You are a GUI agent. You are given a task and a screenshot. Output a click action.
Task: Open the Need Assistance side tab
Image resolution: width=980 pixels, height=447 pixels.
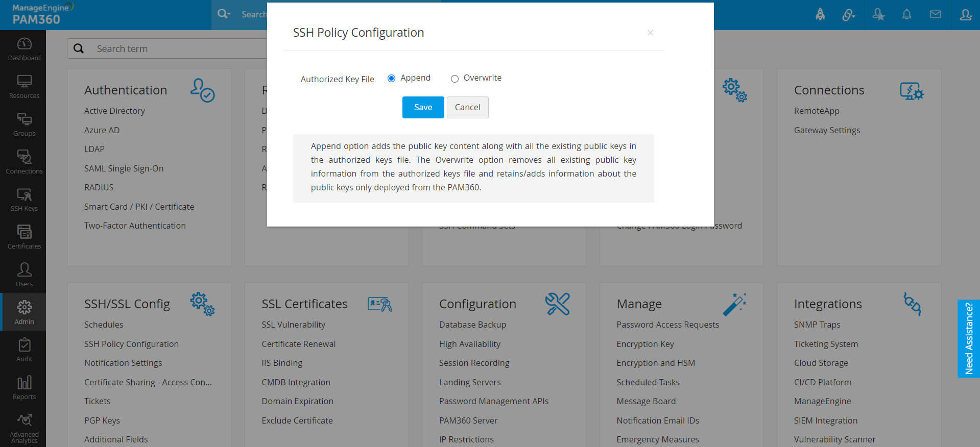968,338
